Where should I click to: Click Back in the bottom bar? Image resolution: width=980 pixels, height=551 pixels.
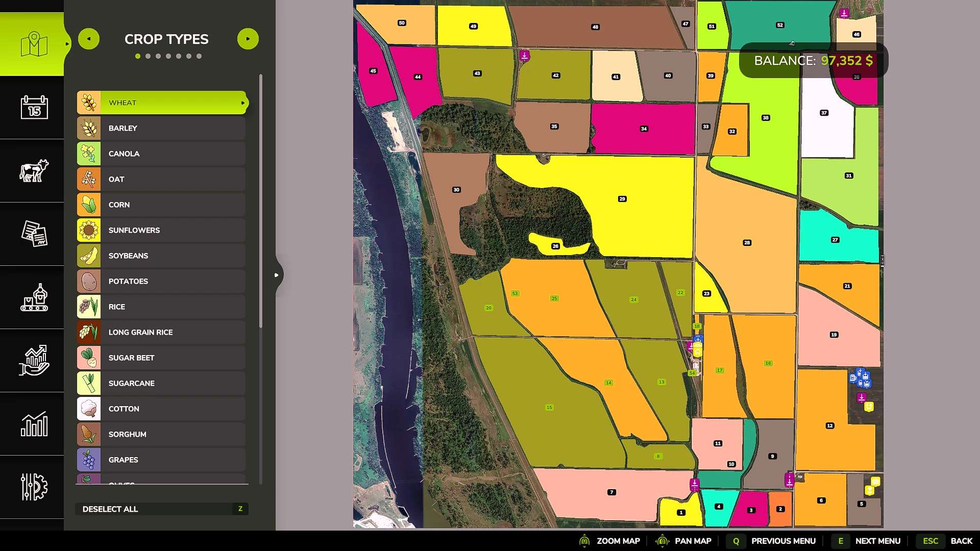(961, 541)
